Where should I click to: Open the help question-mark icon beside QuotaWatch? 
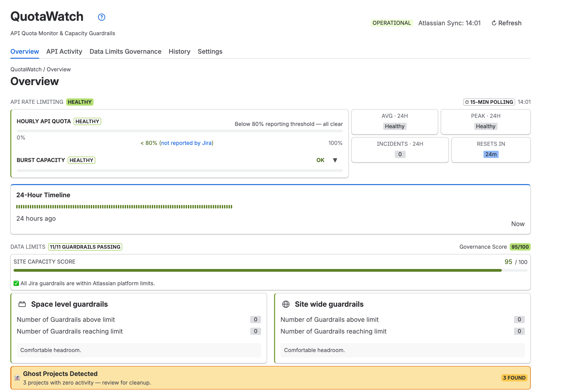tap(102, 17)
